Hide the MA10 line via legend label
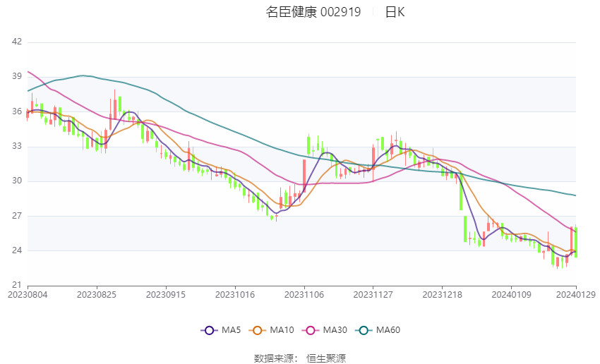 282,330
